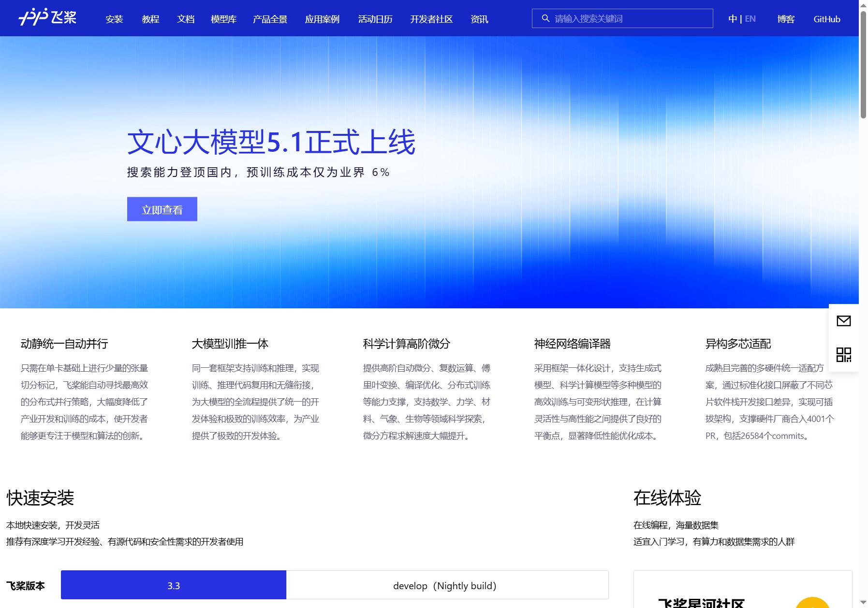Click the 快速安装 section title
The image size is (868, 608).
[x=40, y=498]
